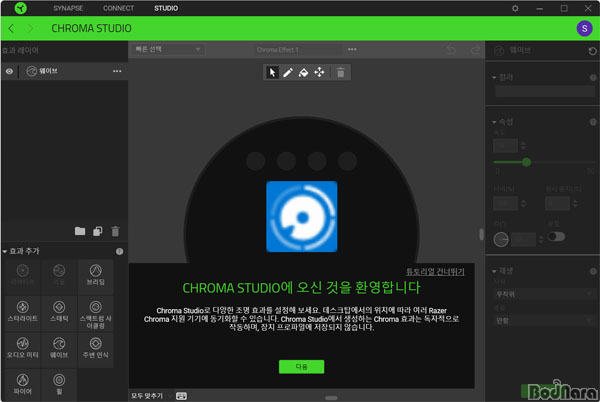Switch to the SYNAPSE tab
The width and height of the screenshot is (600, 402).
(x=68, y=8)
